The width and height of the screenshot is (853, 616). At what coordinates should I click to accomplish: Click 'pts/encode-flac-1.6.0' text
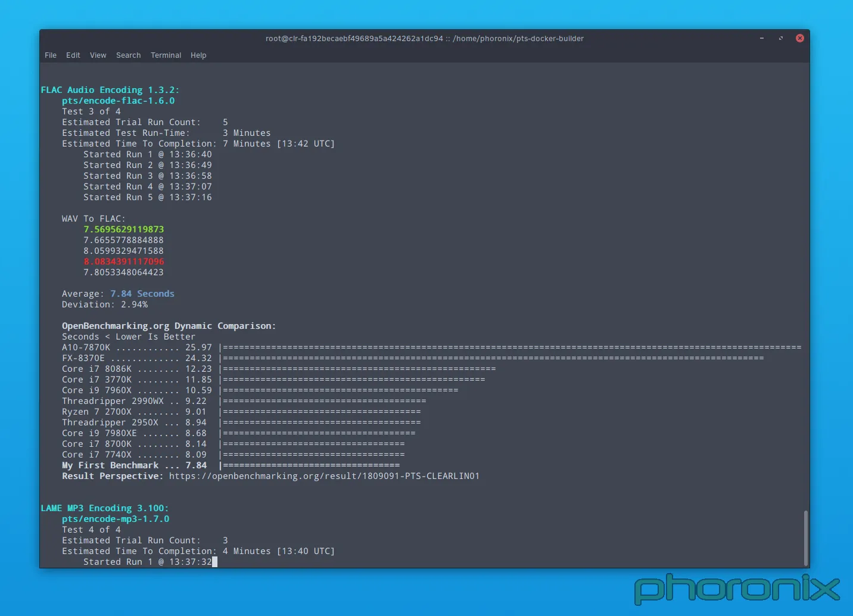(x=119, y=101)
